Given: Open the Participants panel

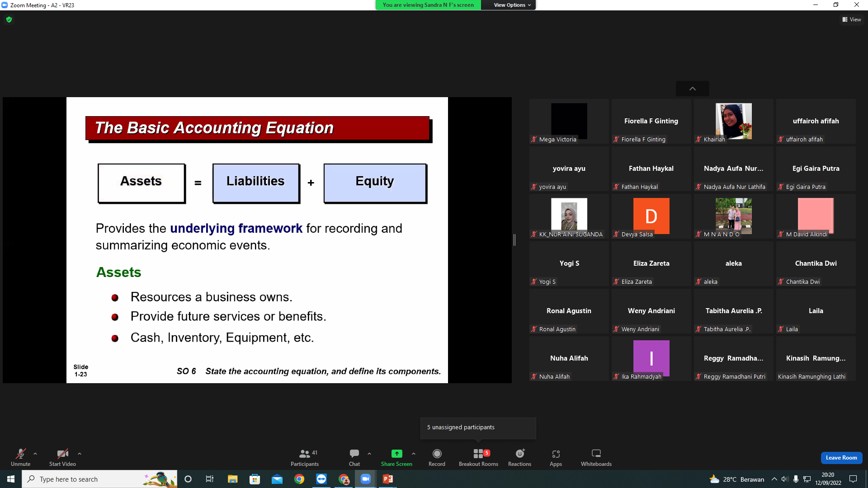Looking at the screenshot, I should tap(305, 457).
